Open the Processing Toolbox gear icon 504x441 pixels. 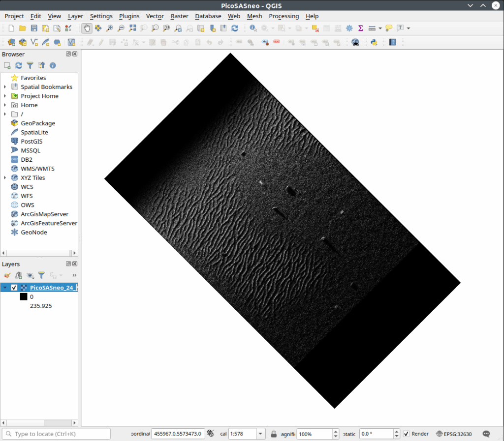[349, 28]
